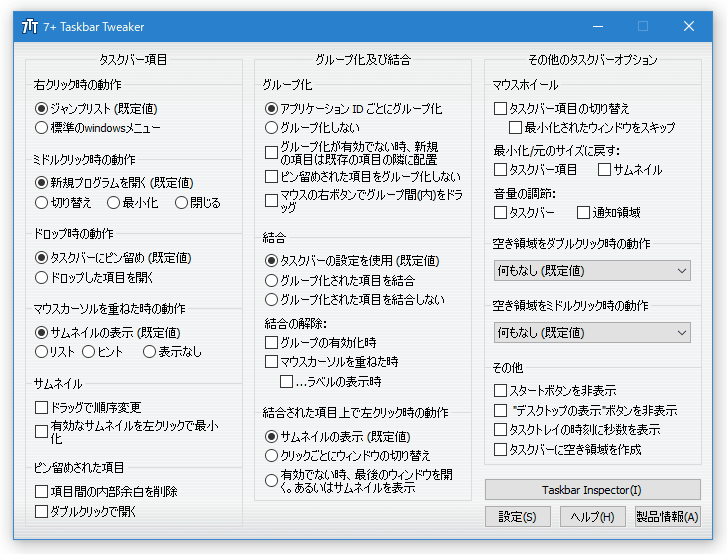Select アプリケーション ID ごとにグループ化 radio
The image size is (727, 554).
271,109
